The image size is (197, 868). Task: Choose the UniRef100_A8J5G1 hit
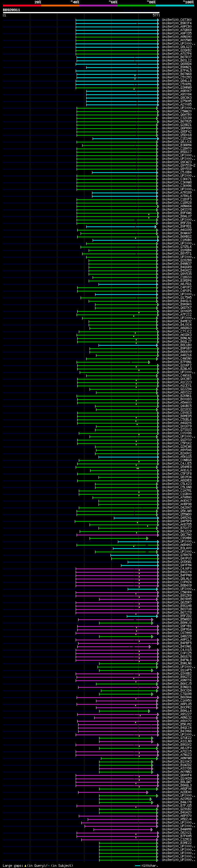coord(177,284)
